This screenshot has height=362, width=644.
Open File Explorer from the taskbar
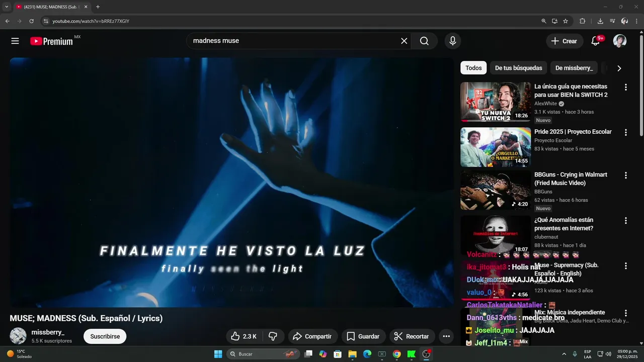pos(352,354)
